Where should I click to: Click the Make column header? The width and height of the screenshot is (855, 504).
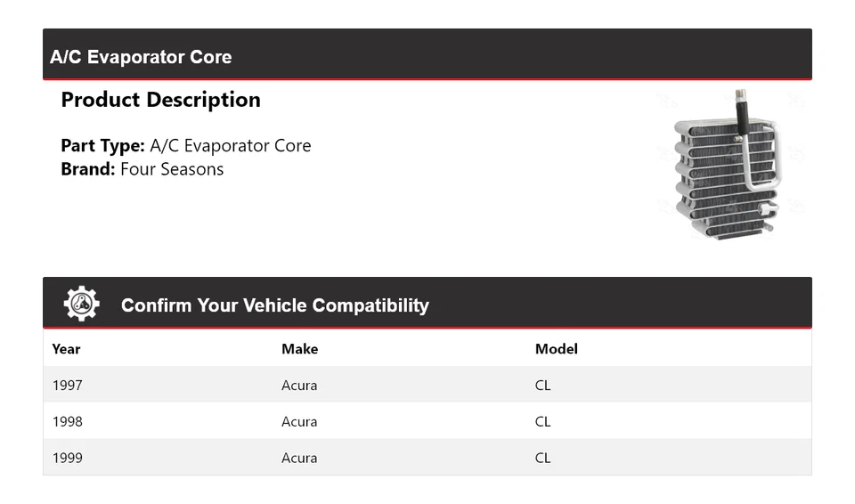(x=299, y=349)
